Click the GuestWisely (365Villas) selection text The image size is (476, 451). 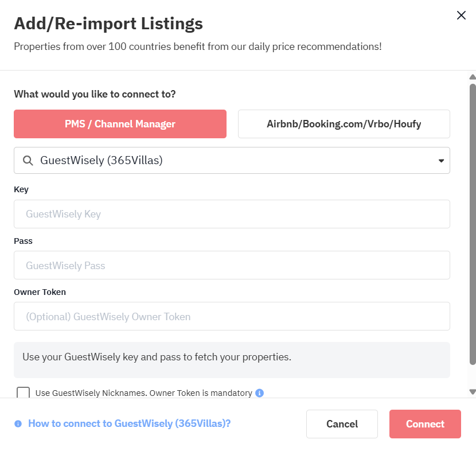[102, 161]
